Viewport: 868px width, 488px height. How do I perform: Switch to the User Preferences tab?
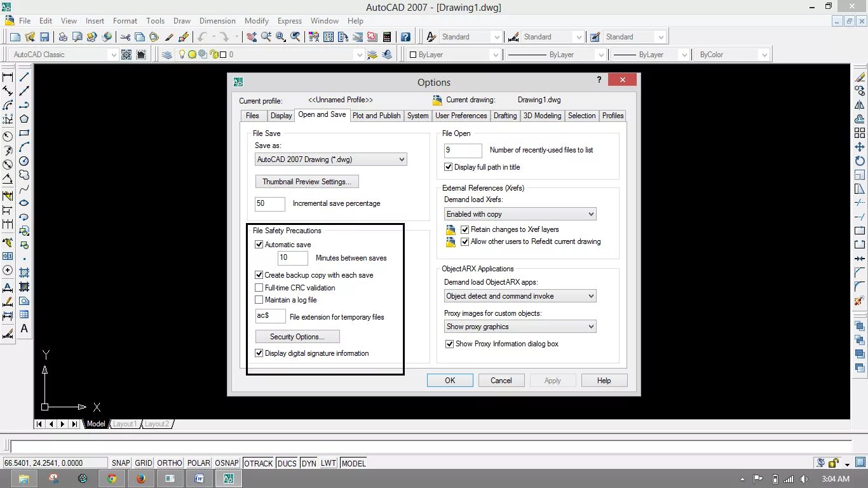[x=461, y=116]
